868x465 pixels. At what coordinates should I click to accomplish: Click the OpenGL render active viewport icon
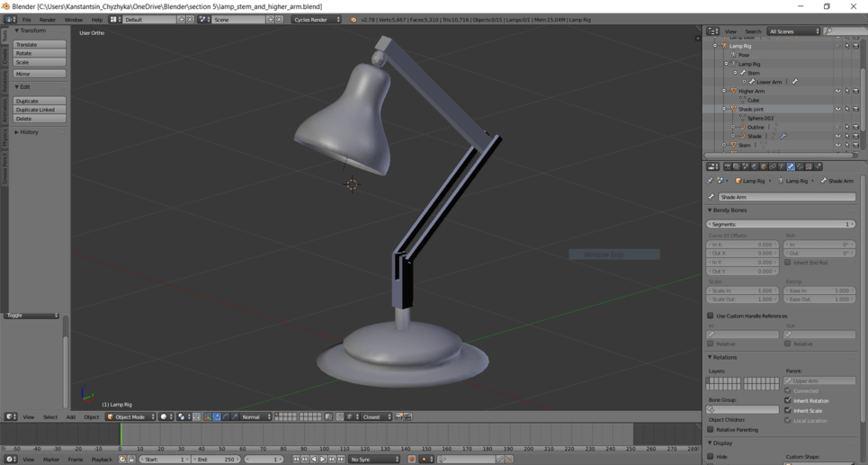(398, 416)
